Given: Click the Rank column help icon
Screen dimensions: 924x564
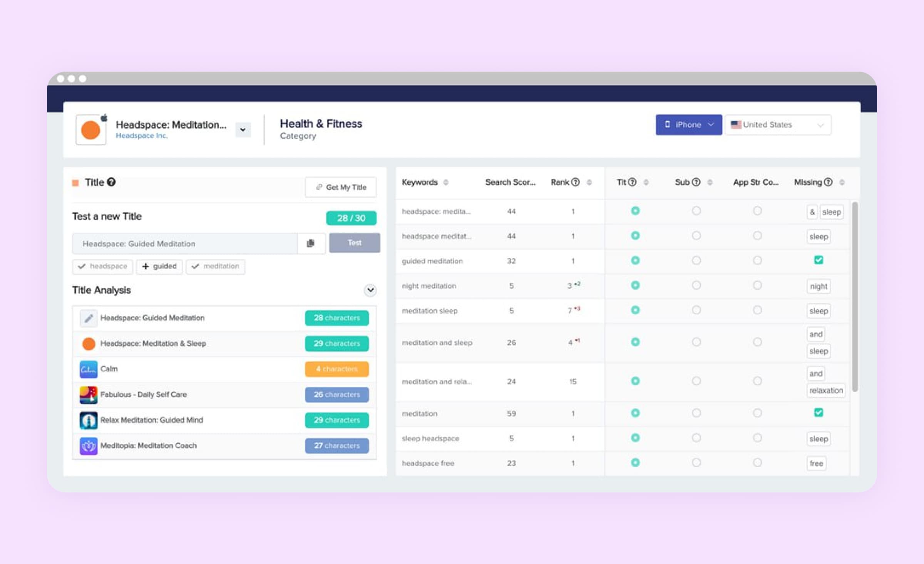Looking at the screenshot, I should point(575,182).
